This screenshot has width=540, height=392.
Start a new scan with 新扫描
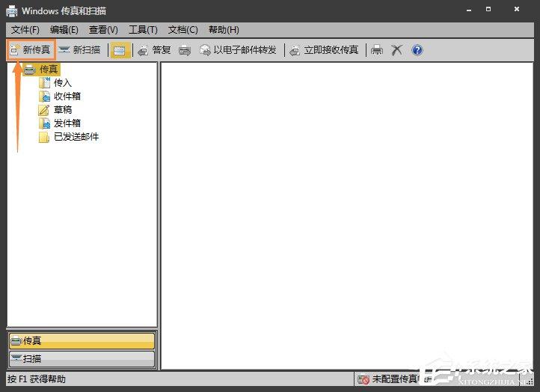[x=79, y=50]
